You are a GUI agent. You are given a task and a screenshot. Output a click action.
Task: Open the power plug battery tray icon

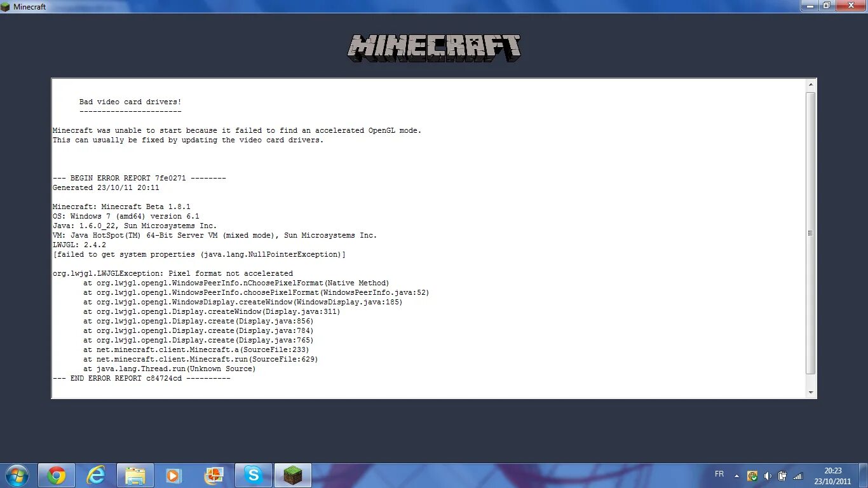pos(783,476)
